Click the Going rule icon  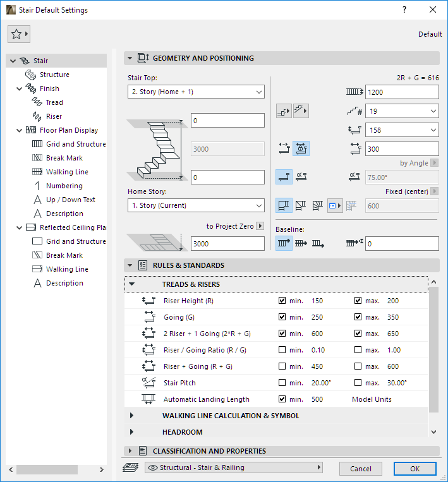(x=149, y=317)
